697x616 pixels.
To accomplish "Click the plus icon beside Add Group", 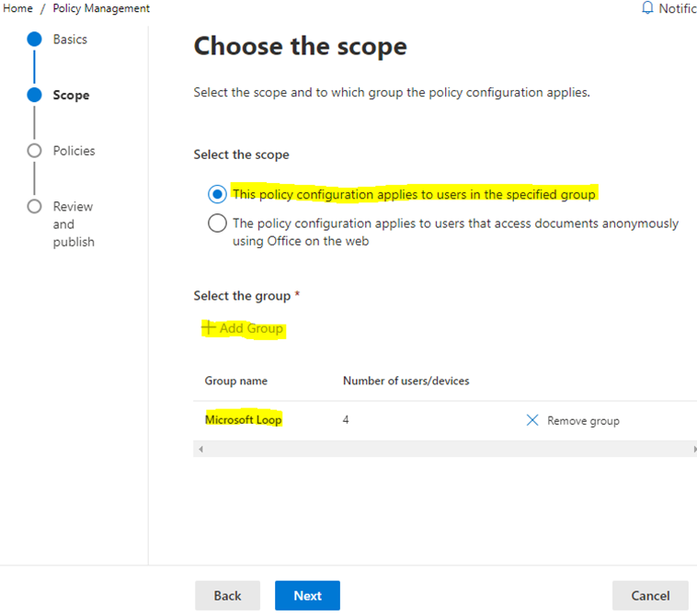I will click(x=208, y=328).
